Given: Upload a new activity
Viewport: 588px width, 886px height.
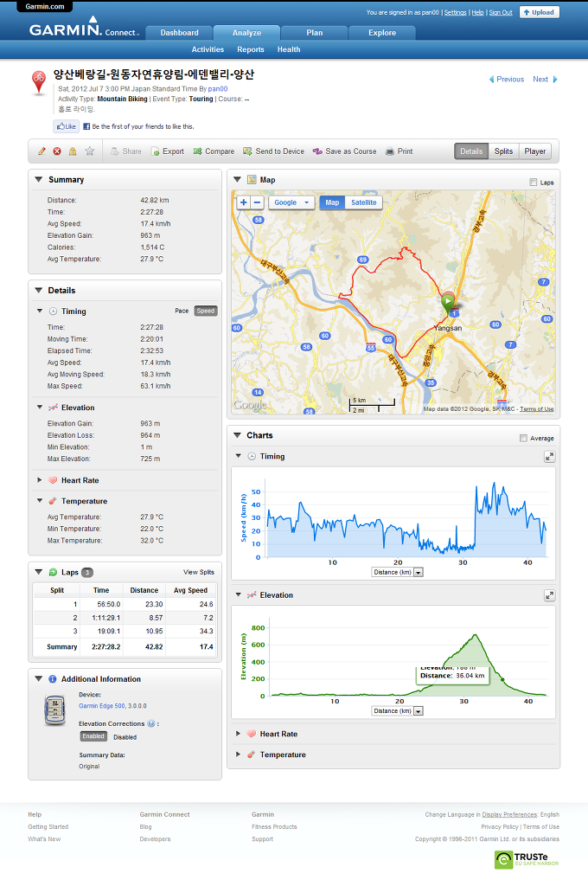Looking at the screenshot, I should [539, 12].
